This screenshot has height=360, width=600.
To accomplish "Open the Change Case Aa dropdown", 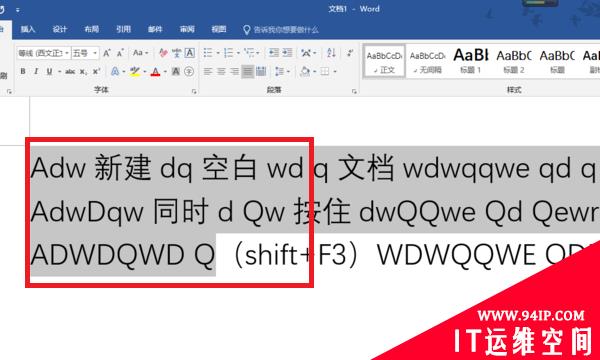I will tap(140, 53).
